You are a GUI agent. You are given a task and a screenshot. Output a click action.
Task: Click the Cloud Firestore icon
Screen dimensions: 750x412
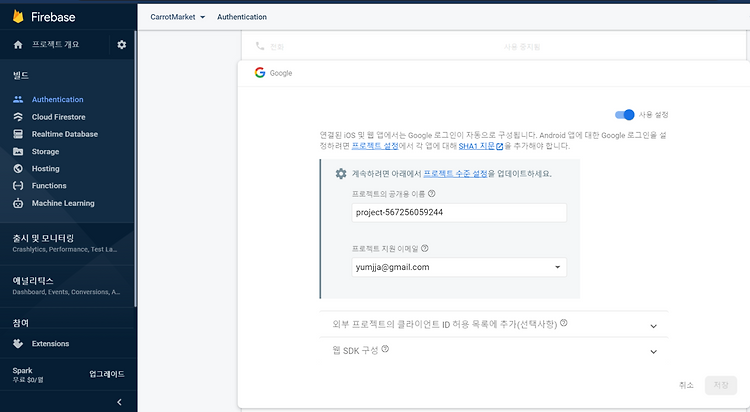coord(18,117)
